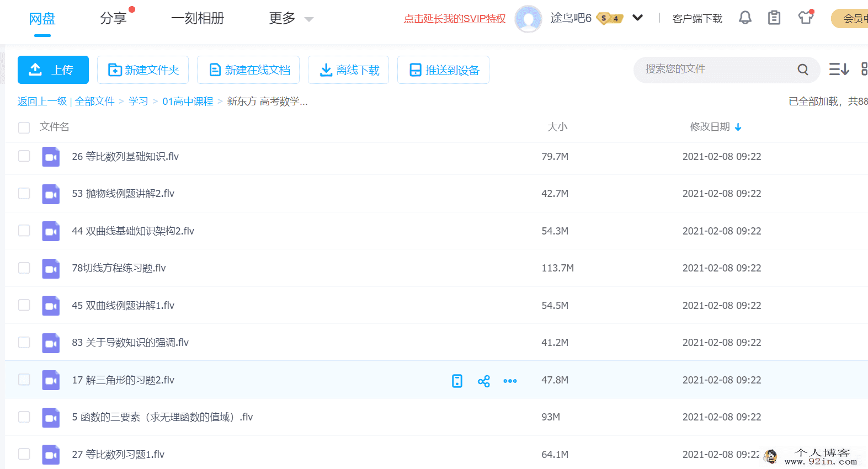Open the sort order icon

(839, 69)
